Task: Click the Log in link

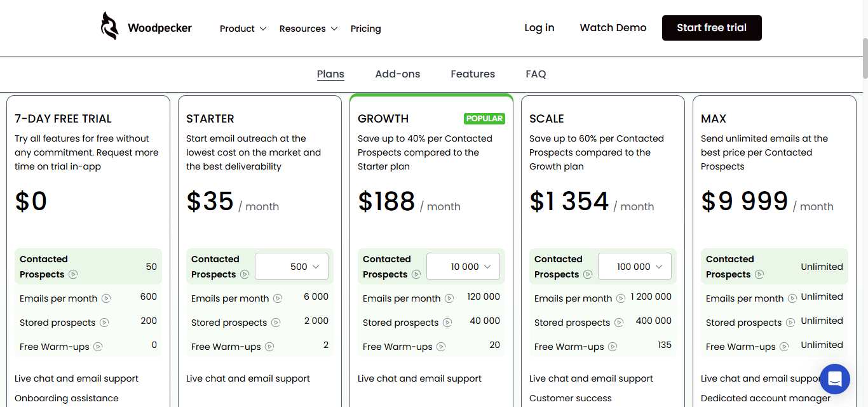Action: coord(539,27)
